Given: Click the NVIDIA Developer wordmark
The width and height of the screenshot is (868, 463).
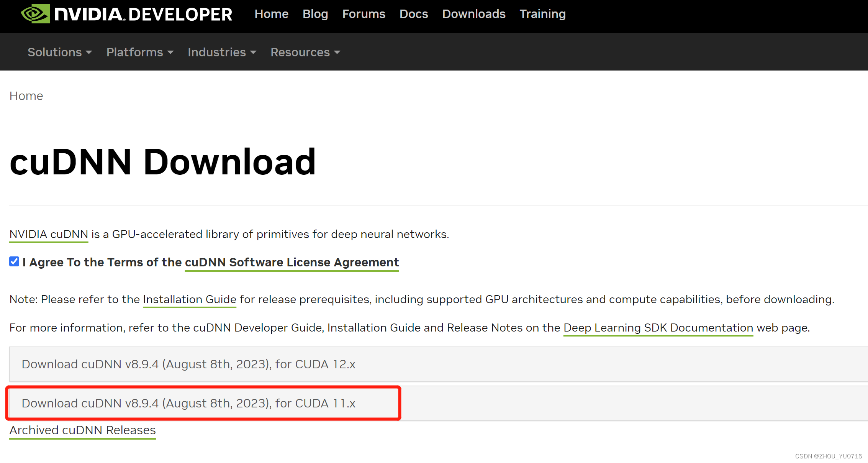Looking at the screenshot, I should (x=143, y=15).
